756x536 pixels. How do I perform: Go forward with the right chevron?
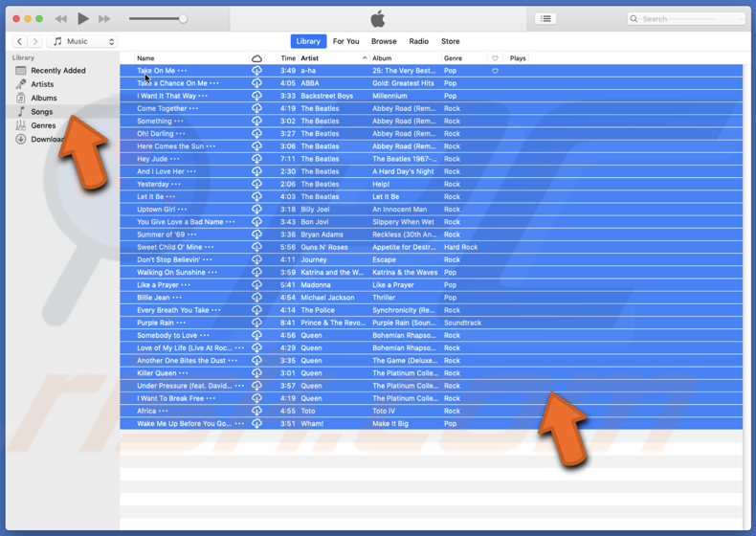pyautogui.click(x=34, y=41)
